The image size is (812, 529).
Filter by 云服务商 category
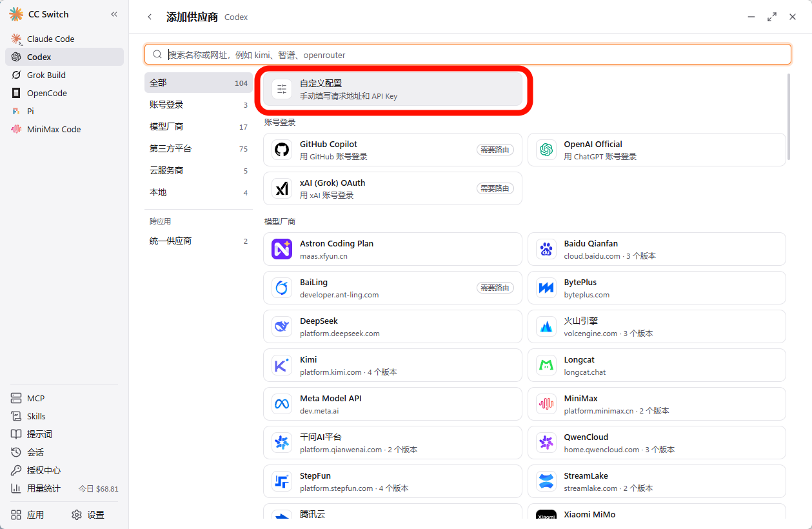click(199, 170)
